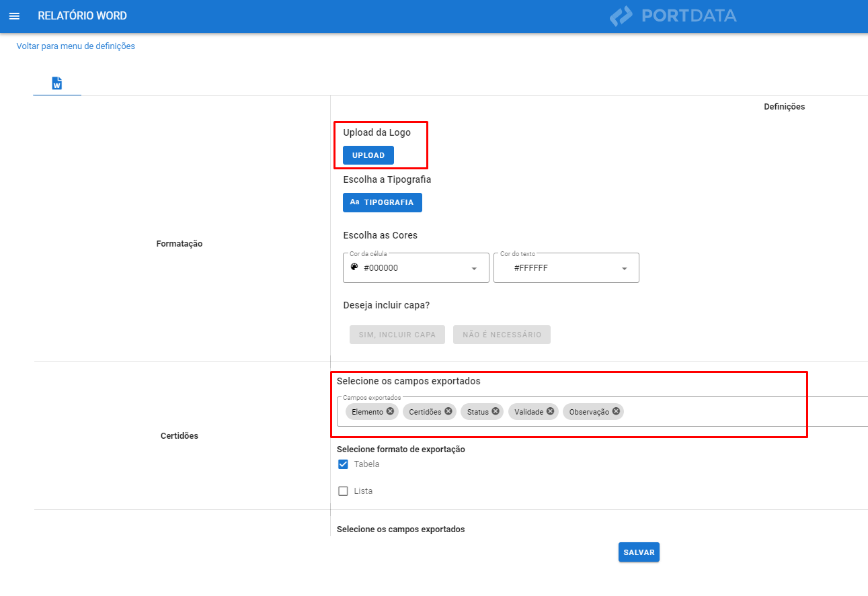The height and width of the screenshot is (596, 868).
Task: Select the Certidões chip label
Action: (425, 412)
